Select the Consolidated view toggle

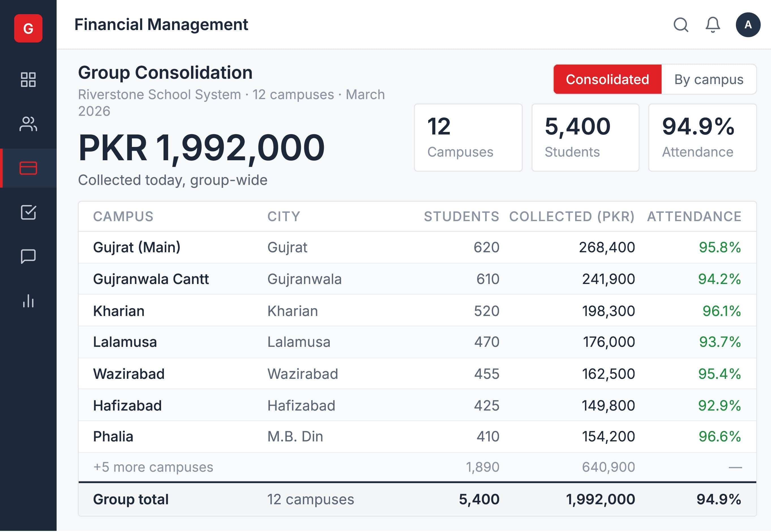[607, 79]
